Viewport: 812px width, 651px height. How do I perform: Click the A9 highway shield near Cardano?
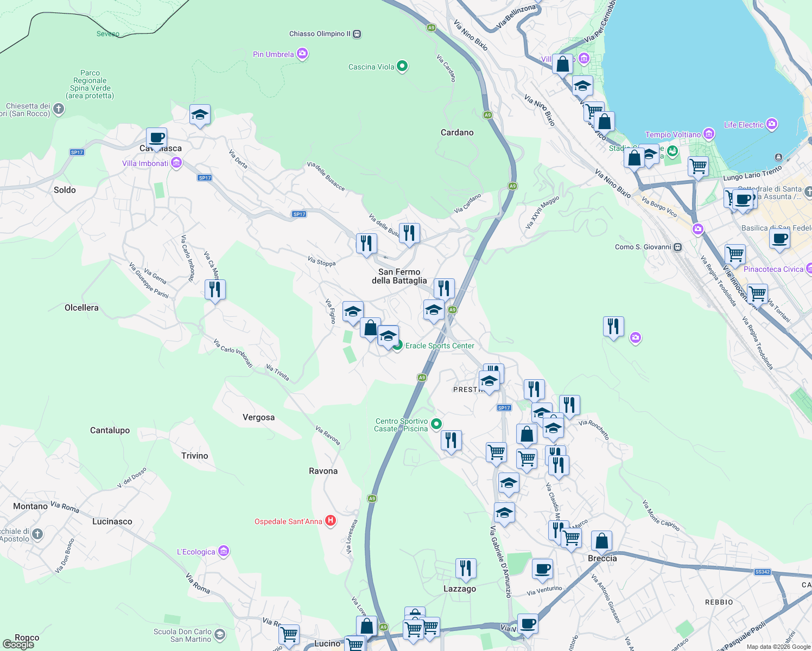[487, 115]
